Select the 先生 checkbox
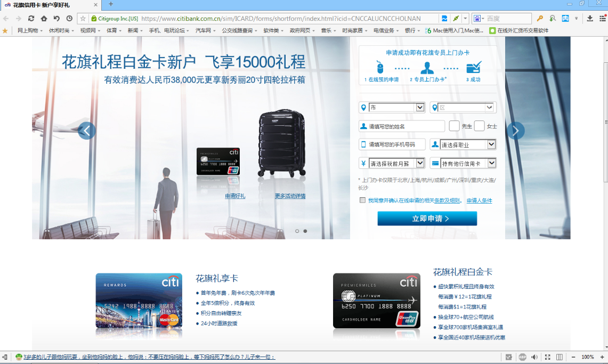This screenshot has height=364, width=608. [454, 126]
